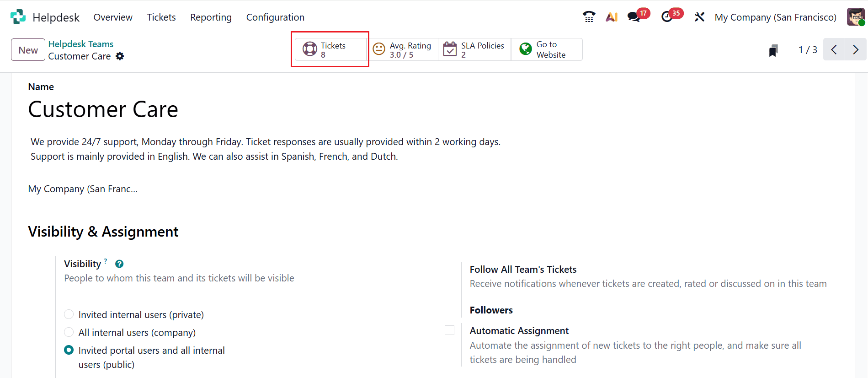Click the Follow All Team's Tickets label
Screen dimensions: 868x378
523,270
